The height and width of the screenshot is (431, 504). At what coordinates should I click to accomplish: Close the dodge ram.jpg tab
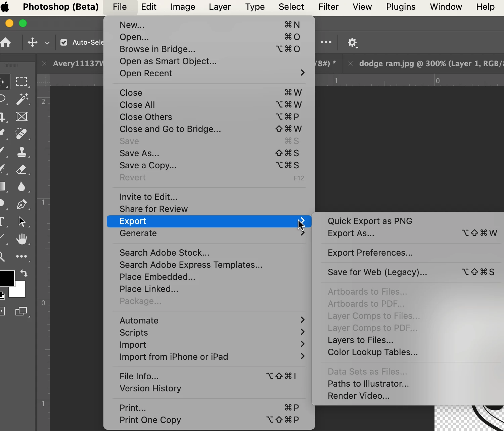350,63
